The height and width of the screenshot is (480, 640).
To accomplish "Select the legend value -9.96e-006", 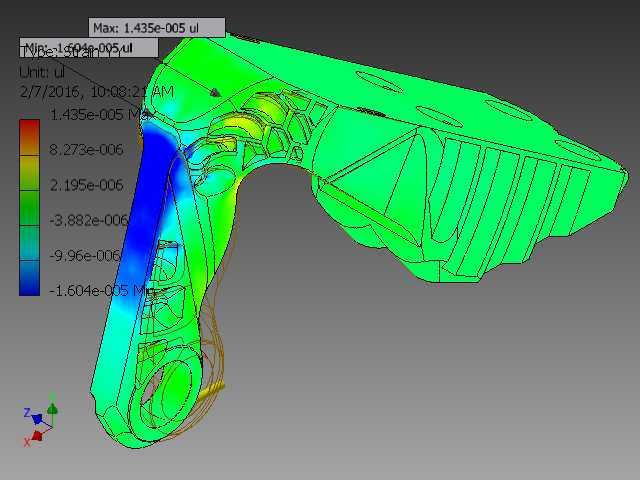I will click(85, 256).
